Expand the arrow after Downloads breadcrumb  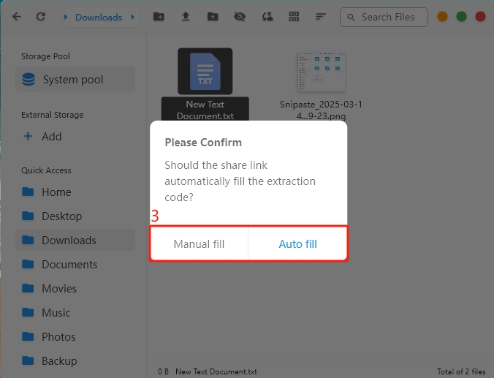tap(133, 17)
